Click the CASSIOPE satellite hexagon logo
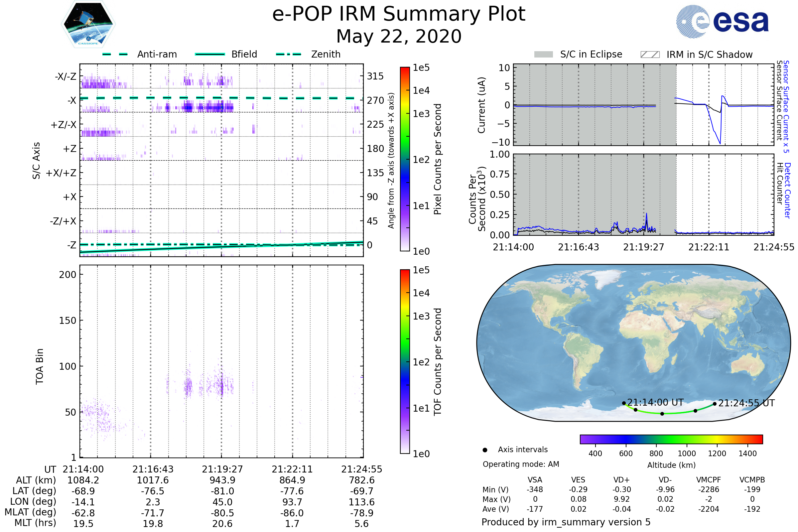The width and height of the screenshot is (798, 532). coord(88,24)
